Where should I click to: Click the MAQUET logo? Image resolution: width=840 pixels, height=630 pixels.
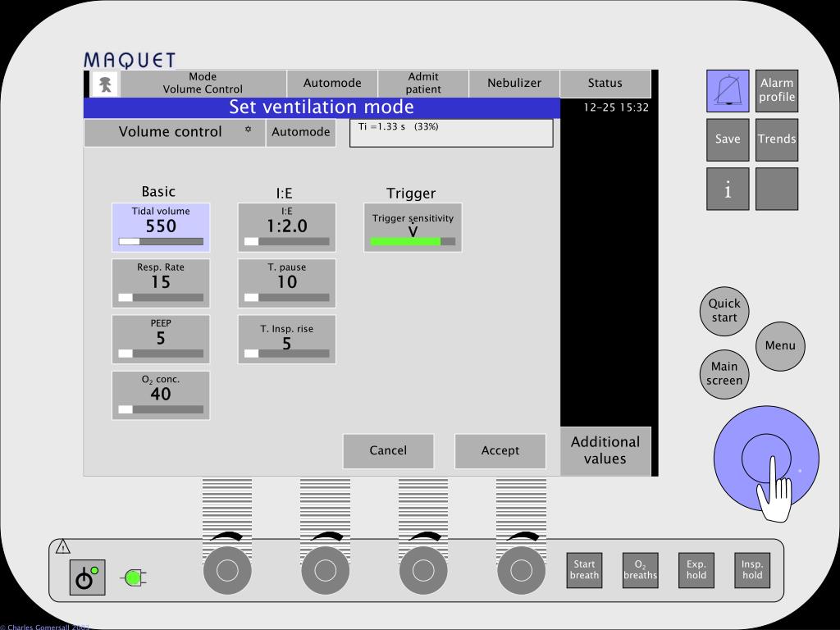coord(130,60)
